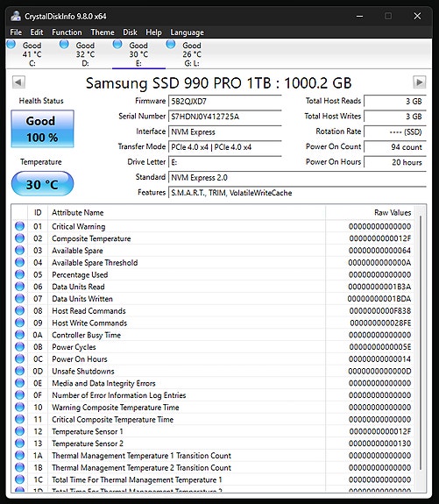Switch to the E: disk tab
439x504 pixels.
[138, 54]
